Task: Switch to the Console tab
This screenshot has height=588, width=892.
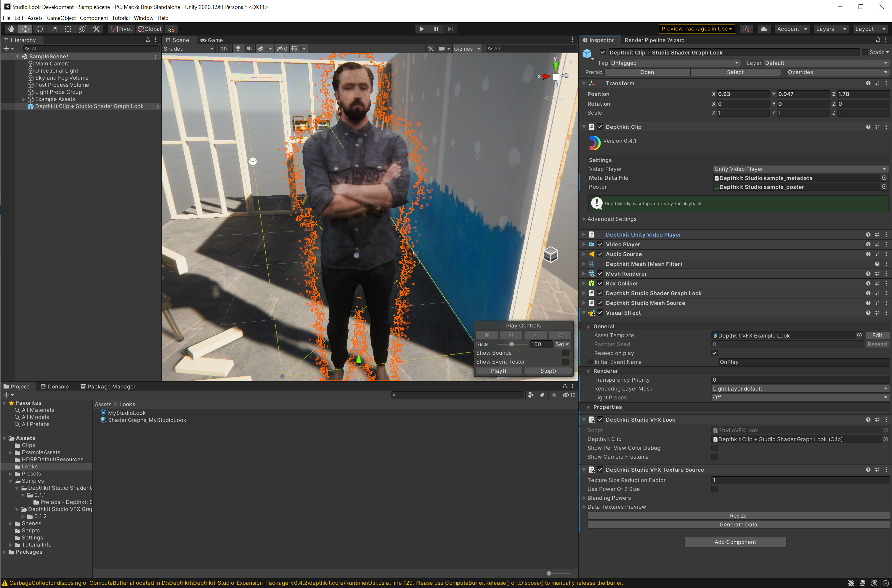Action: click(55, 387)
